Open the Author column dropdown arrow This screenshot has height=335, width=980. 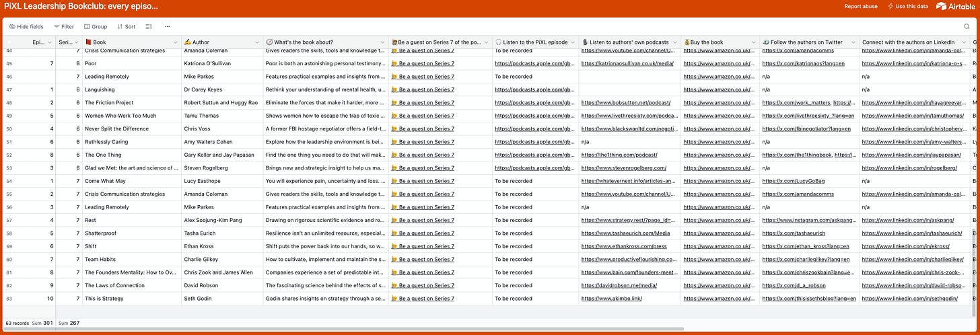pyautogui.click(x=256, y=42)
